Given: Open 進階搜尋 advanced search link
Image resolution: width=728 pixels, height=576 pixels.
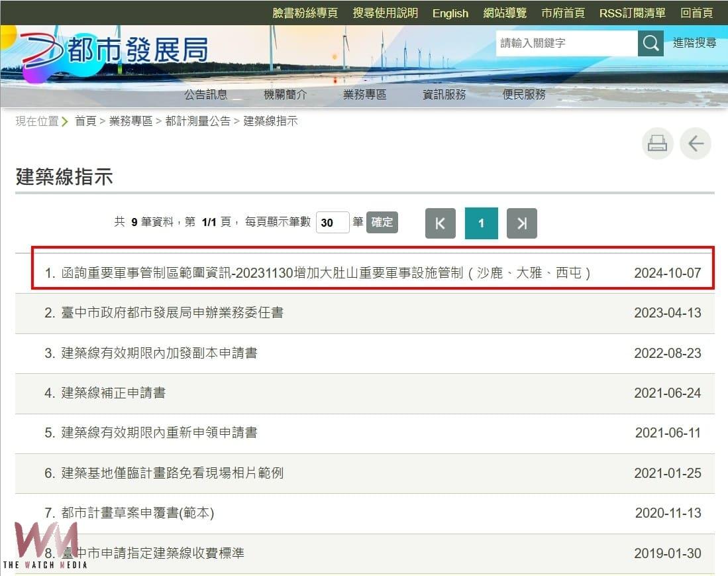Looking at the screenshot, I should [x=695, y=42].
